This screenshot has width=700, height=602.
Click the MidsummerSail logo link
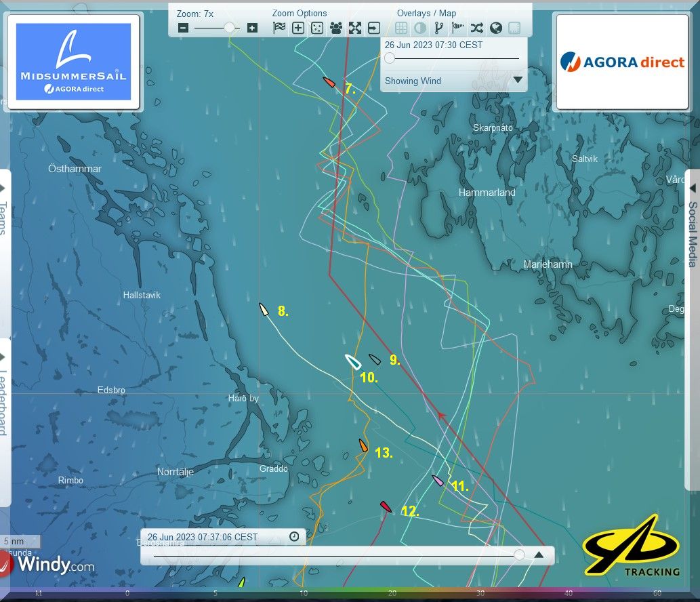pyautogui.click(x=73, y=62)
